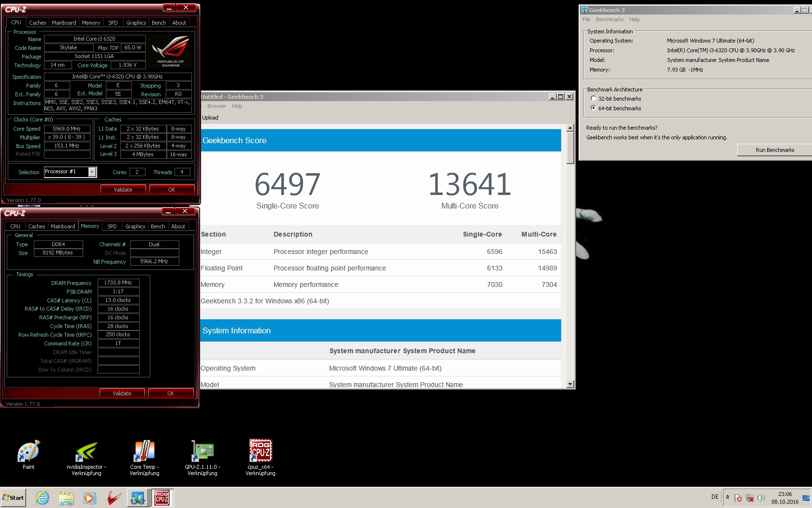The width and height of the screenshot is (812, 508).
Task: Select 32-bit benchmarks radio button
Action: click(x=594, y=99)
